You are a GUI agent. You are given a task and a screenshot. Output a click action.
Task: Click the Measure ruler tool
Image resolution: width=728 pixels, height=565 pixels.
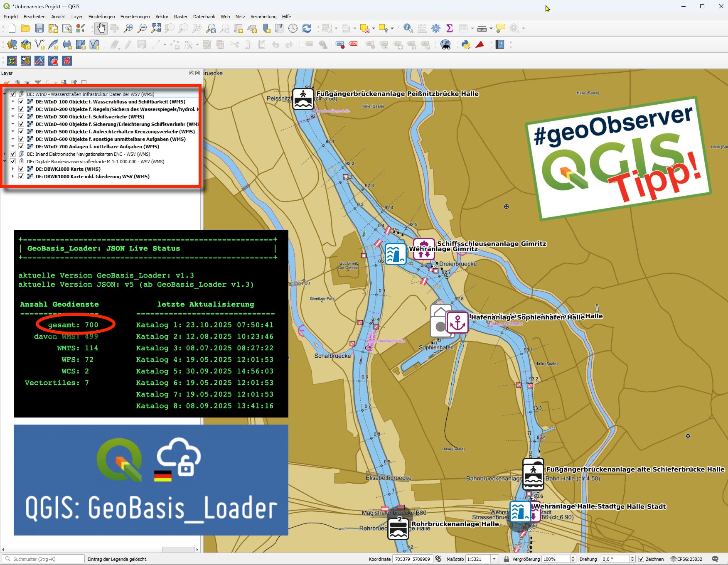482,28
